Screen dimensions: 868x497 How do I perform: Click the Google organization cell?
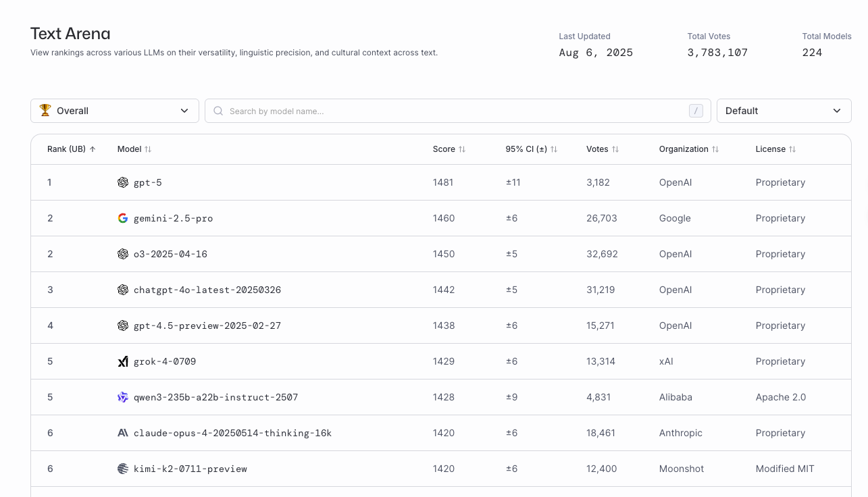point(675,218)
